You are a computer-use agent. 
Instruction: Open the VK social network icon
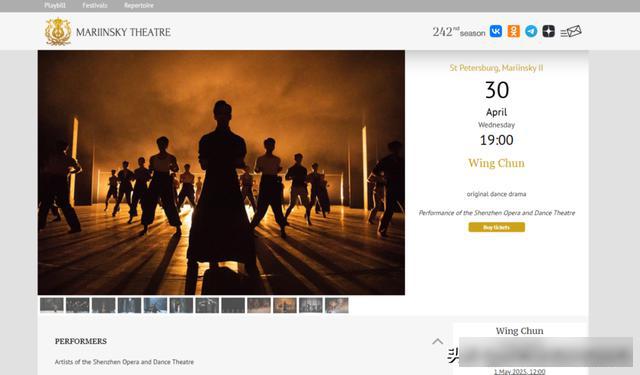(496, 31)
